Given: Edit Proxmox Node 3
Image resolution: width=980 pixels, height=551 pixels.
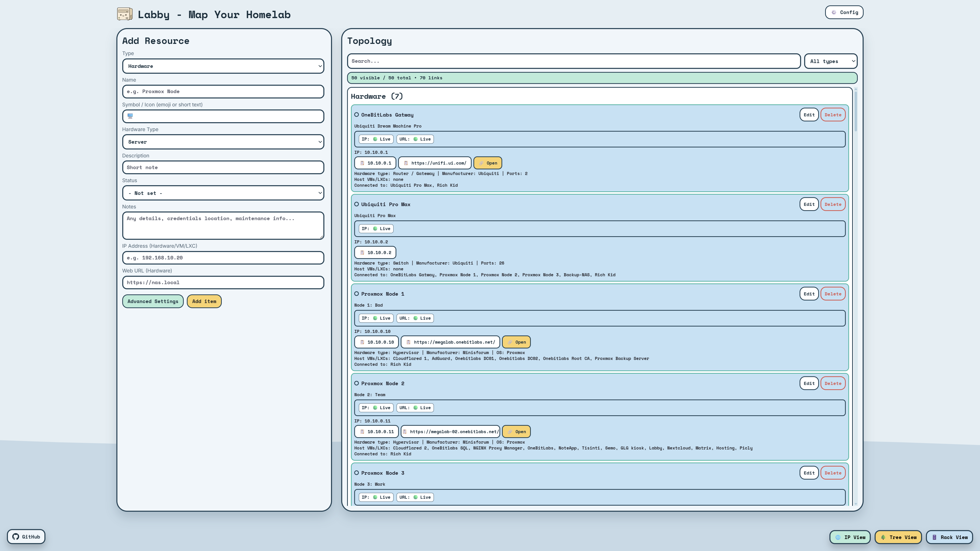Looking at the screenshot, I should (x=809, y=473).
